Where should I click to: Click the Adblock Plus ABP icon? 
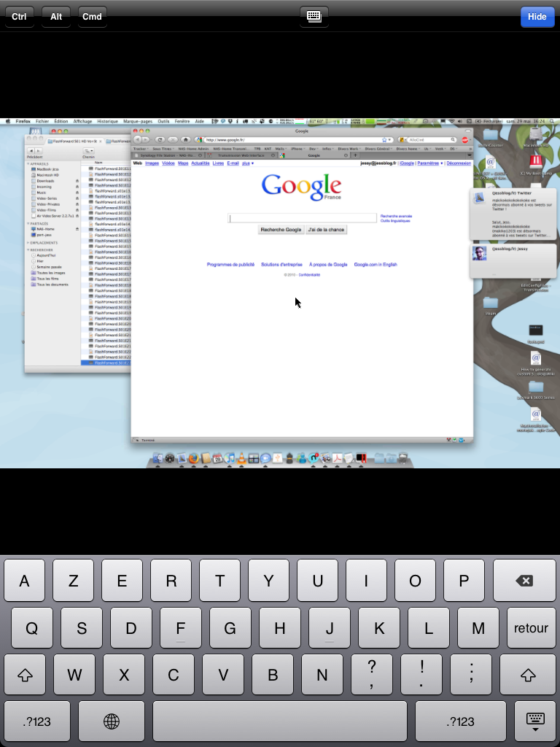(464, 139)
